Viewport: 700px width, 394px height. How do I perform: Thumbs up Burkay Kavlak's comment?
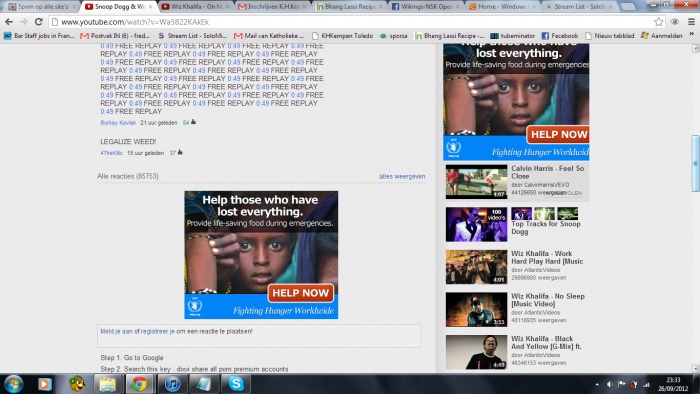click(x=193, y=122)
